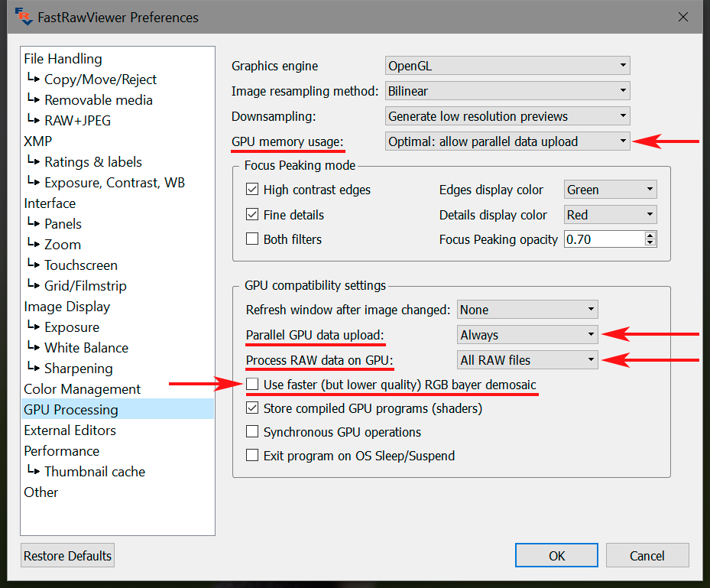The image size is (710, 588).
Task: Toggle Store compiled GPU programs (shaders)
Action: (x=252, y=408)
